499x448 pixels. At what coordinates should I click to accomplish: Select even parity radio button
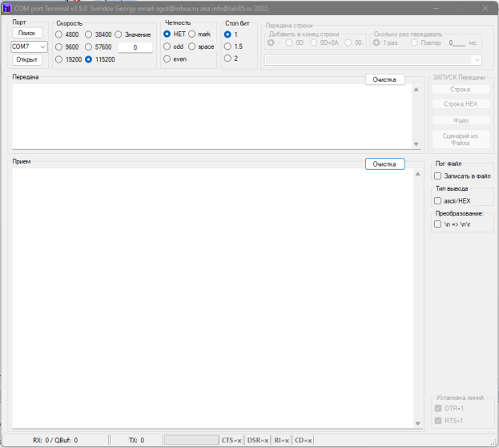pos(167,59)
